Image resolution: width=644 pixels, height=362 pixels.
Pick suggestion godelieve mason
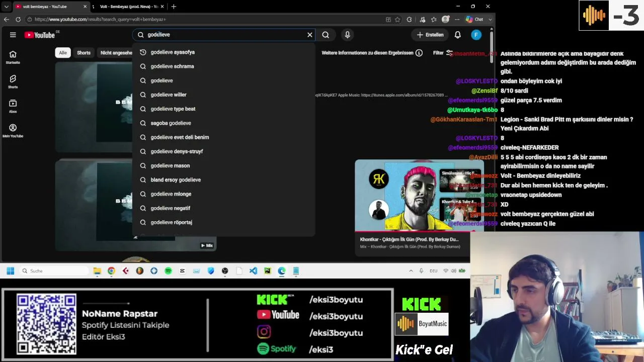223,165
